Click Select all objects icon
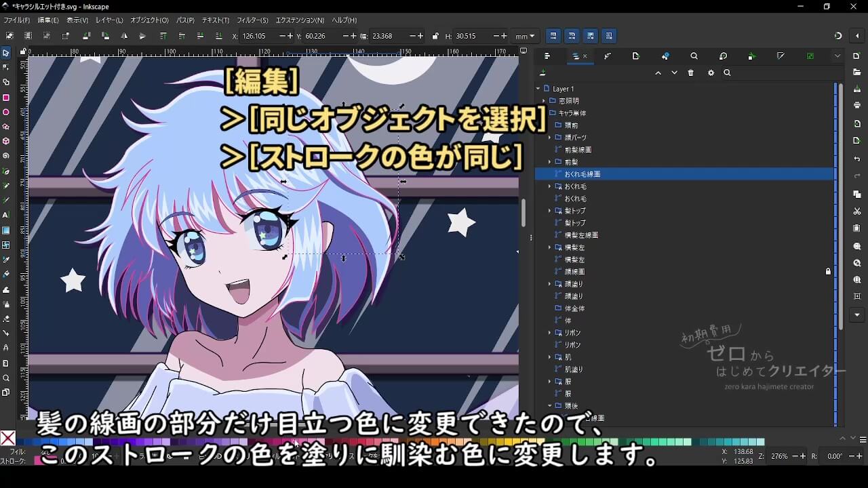This screenshot has width=868, height=488. 9,36
